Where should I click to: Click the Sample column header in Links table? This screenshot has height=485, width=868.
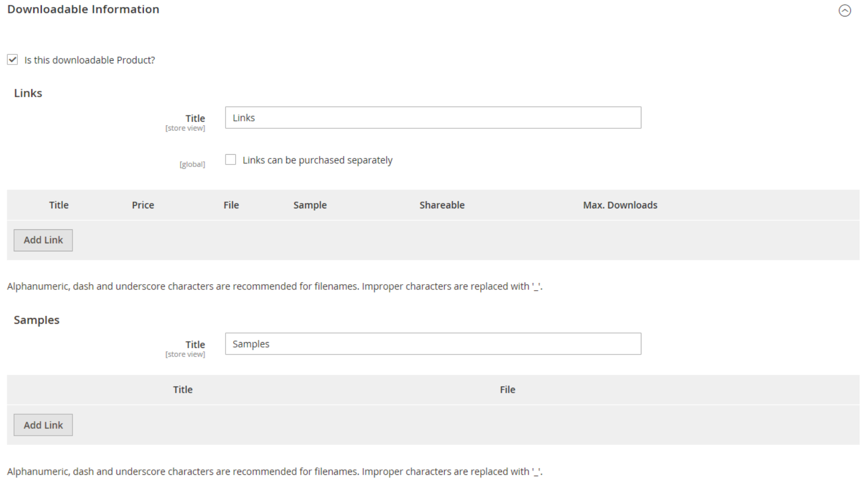310,205
